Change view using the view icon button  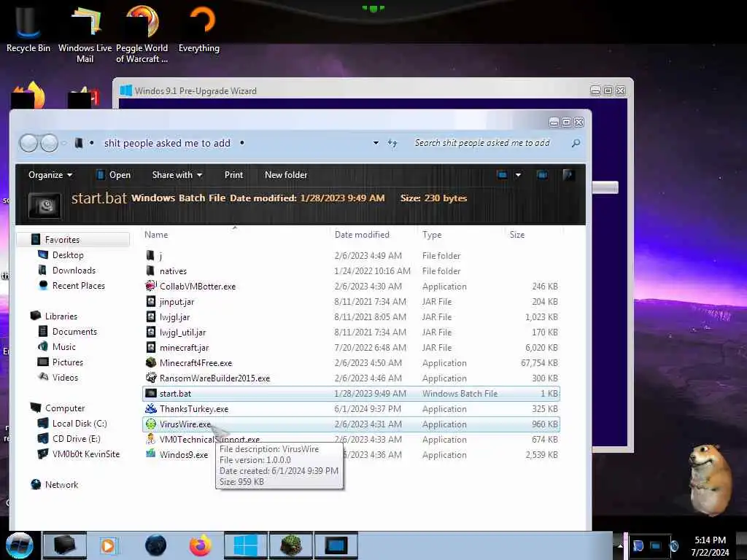[502, 175]
